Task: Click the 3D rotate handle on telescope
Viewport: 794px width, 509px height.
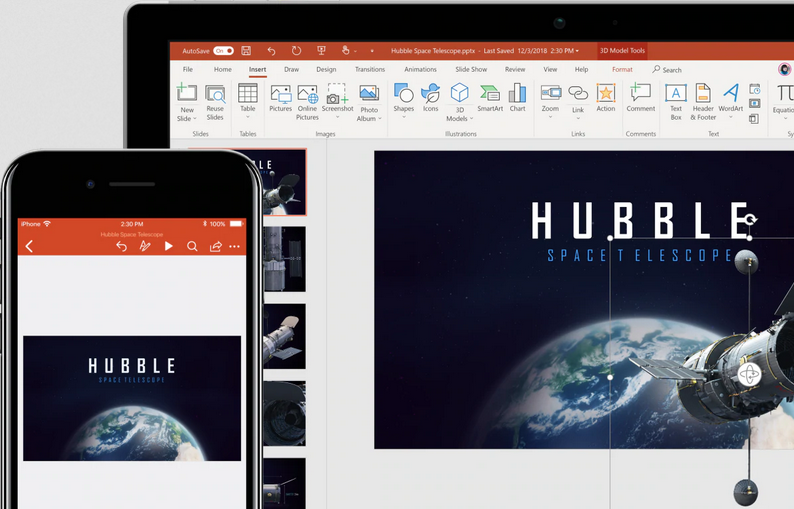Action: coord(750,375)
